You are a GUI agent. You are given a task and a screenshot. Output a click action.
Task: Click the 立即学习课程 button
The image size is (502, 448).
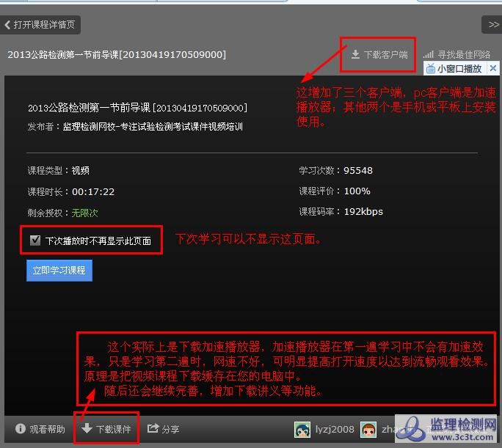pos(59,271)
